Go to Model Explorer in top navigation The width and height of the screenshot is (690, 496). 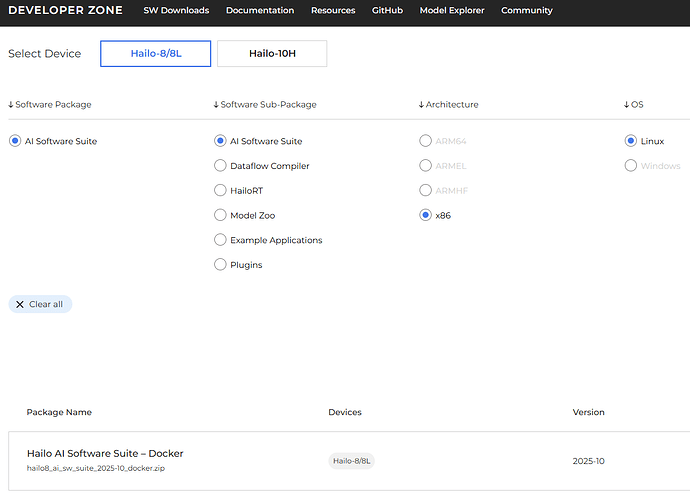click(x=451, y=11)
